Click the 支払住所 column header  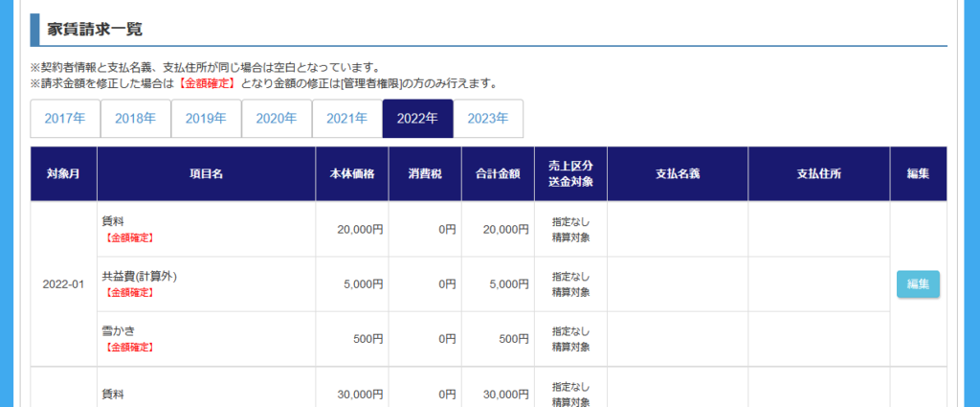click(x=819, y=174)
